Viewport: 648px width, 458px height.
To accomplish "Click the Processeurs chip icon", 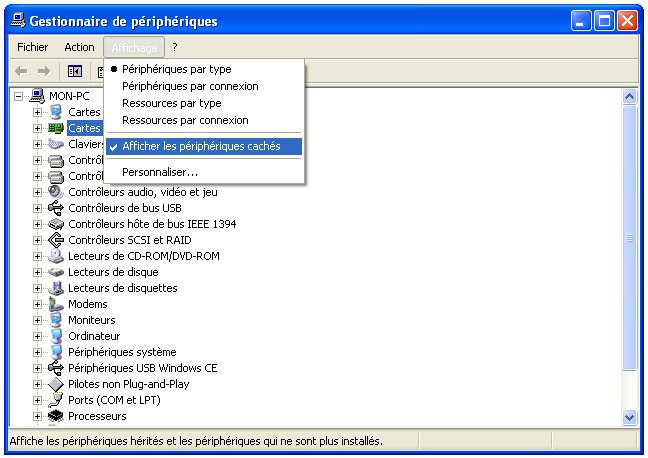I will [56, 416].
